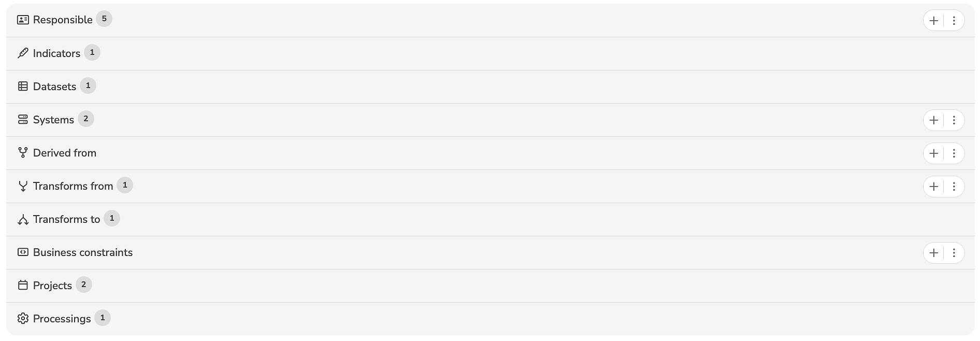
Task: Expand the Indicators section
Action: point(56,53)
